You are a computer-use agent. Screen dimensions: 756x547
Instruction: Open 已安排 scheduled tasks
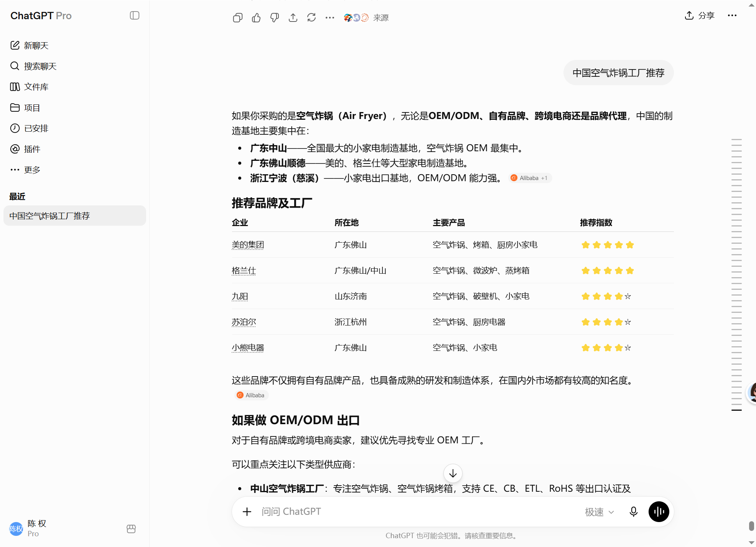[x=74, y=128]
